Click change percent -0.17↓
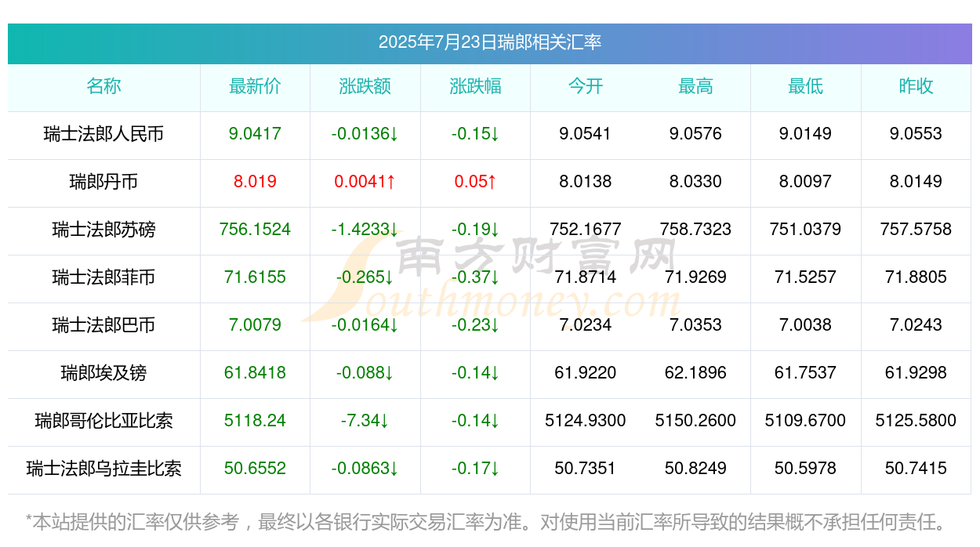The image size is (980, 547). coord(475,469)
